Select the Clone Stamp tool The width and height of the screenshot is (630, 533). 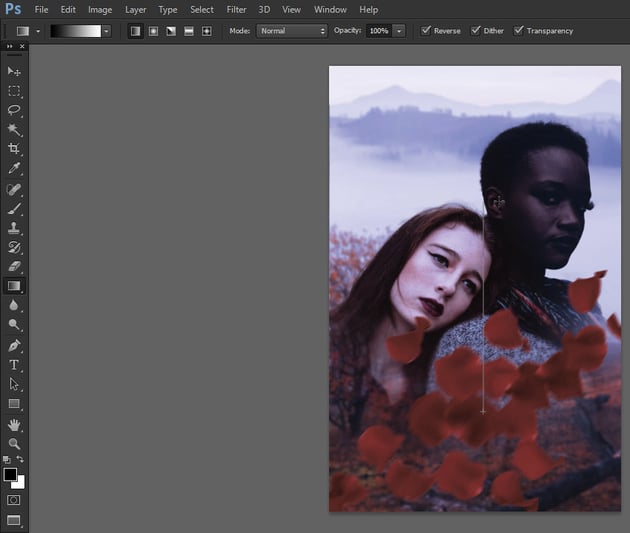point(14,228)
